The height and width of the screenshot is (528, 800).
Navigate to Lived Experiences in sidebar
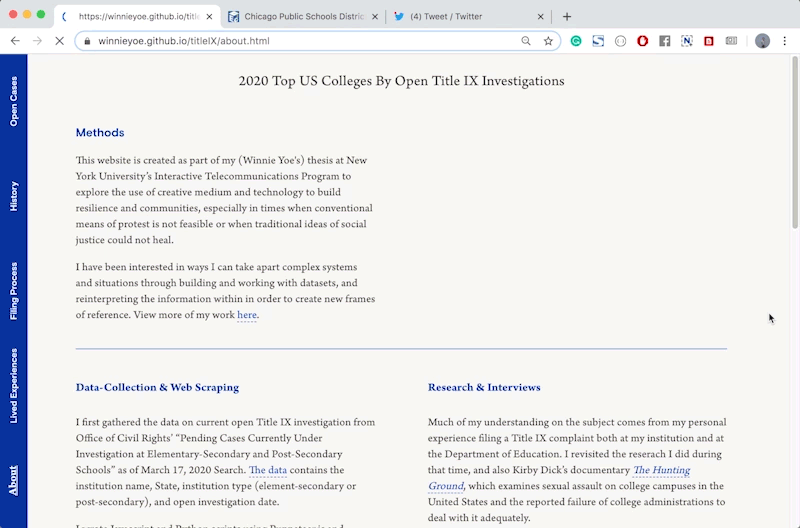[14, 386]
